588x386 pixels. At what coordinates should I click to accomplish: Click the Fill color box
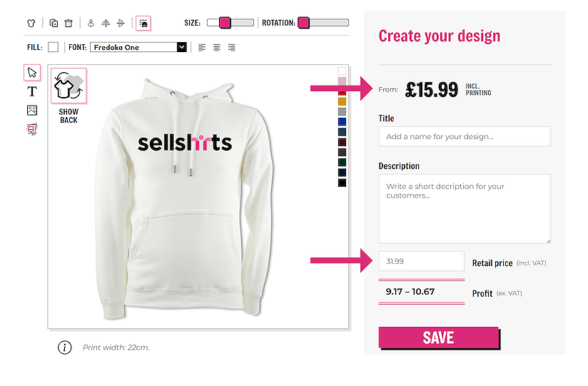point(53,47)
